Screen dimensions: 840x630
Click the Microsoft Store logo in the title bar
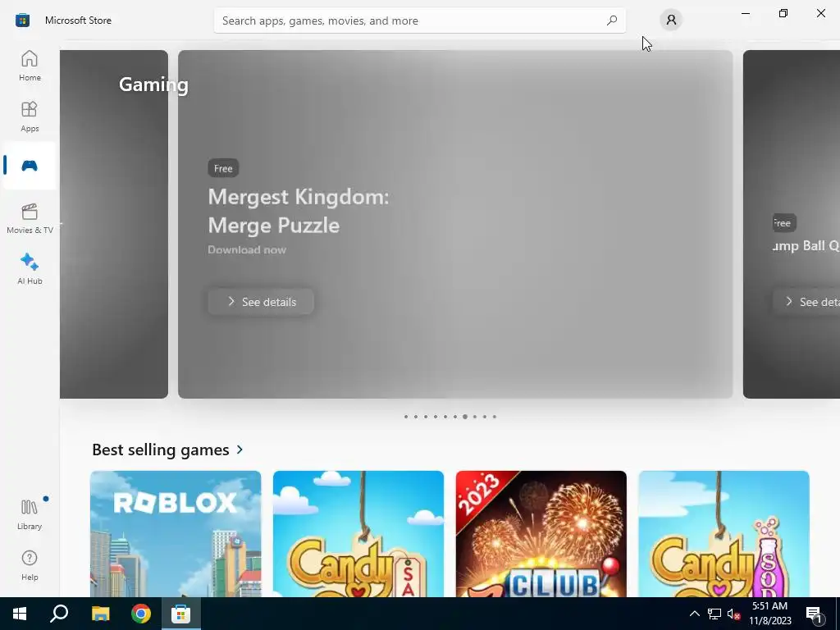(22, 21)
